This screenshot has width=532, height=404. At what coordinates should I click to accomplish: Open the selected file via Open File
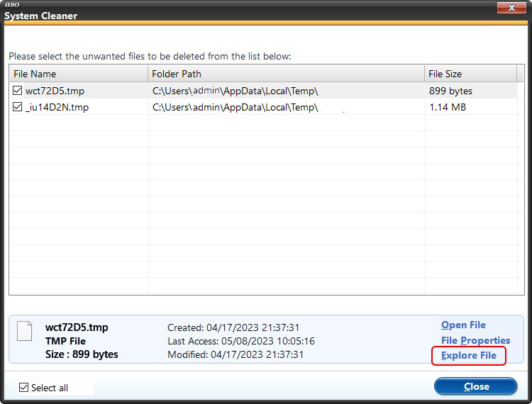point(463,325)
